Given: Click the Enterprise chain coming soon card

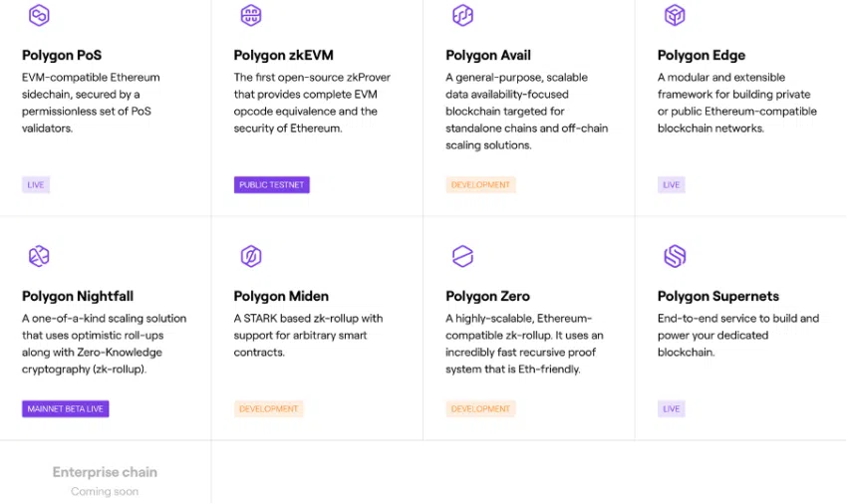Looking at the screenshot, I should coord(105,480).
